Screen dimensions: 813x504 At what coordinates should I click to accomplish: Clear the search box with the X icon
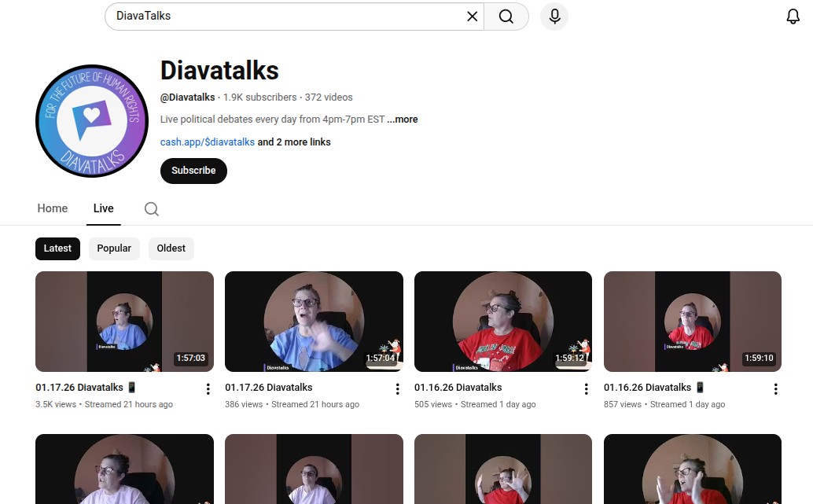(472, 17)
